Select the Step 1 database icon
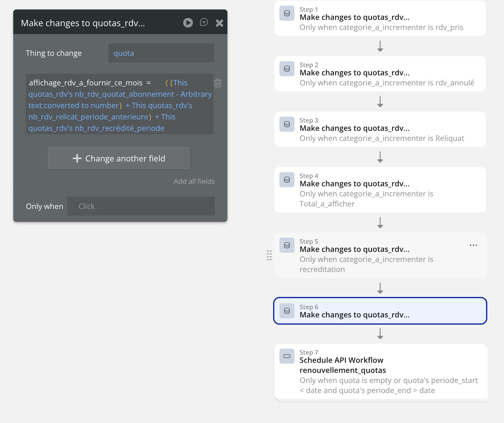This screenshot has height=423, width=504. [287, 13]
